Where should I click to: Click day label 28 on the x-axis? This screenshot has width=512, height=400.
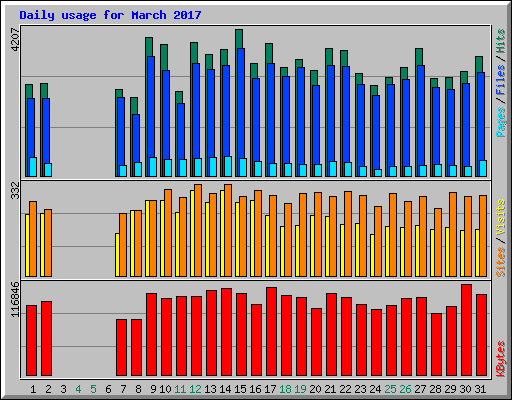coord(435,389)
